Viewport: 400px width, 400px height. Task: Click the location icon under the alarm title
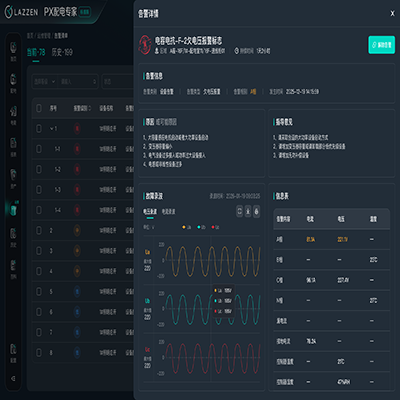157,51
